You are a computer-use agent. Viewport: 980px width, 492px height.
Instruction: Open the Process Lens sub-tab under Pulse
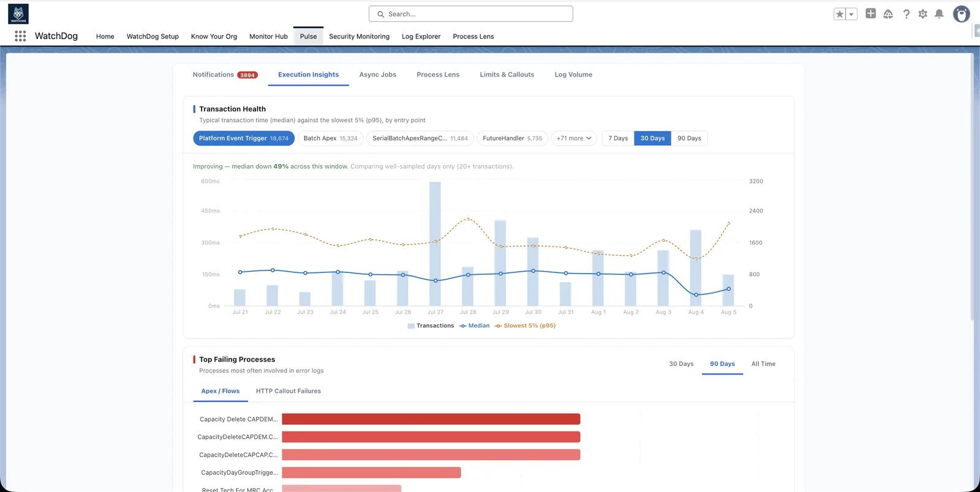coord(438,75)
